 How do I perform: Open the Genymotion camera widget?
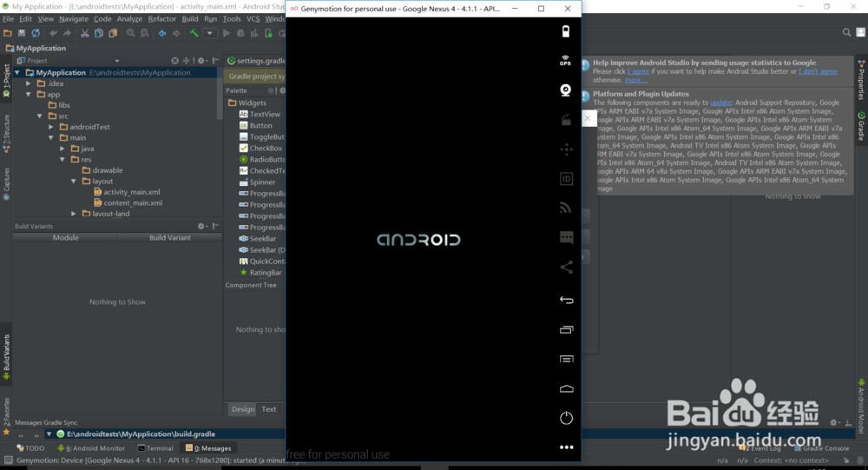coord(566,90)
